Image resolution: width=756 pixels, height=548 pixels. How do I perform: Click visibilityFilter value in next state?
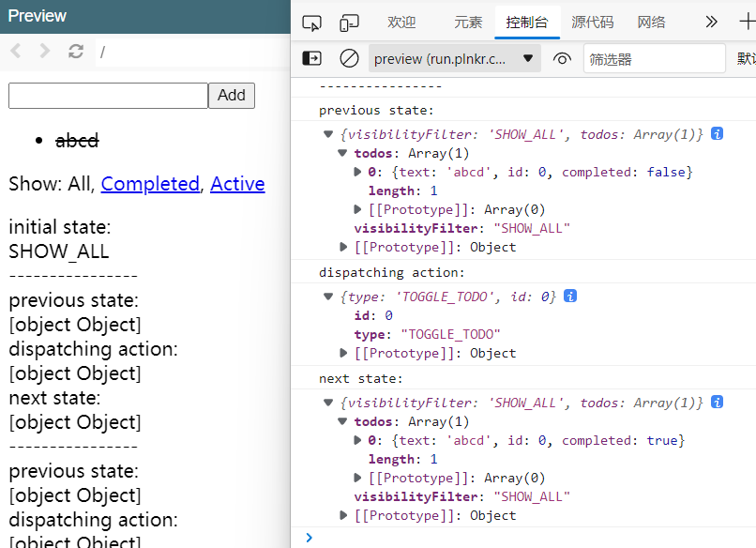532,496
